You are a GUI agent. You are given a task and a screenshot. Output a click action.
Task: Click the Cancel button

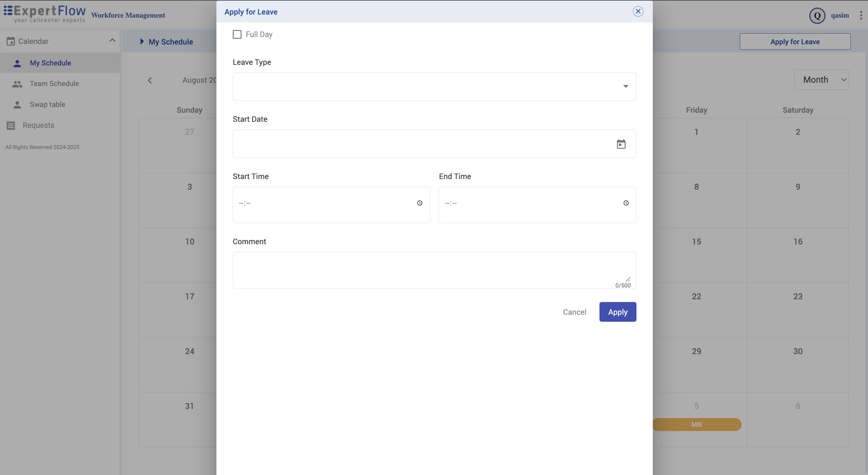(x=574, y=312)
